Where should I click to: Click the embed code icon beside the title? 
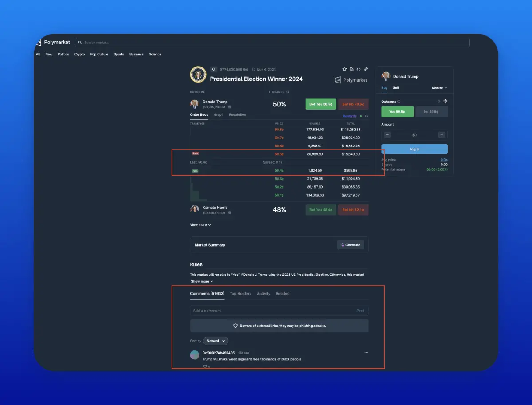pos(359,69)
